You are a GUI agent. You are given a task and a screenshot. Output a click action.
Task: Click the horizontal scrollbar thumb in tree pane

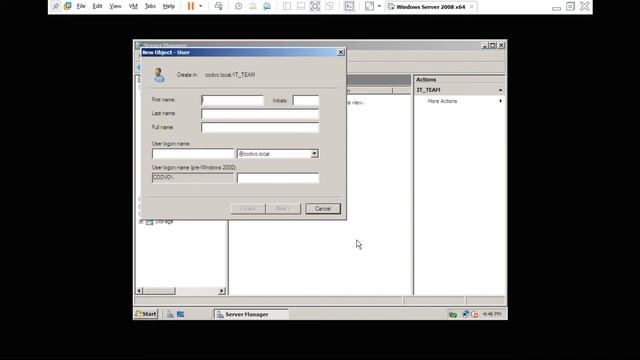pyautogui.click(x=159, y=291)
